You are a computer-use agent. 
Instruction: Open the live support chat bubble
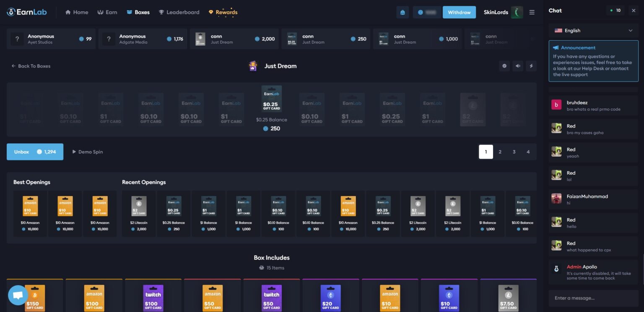18,295
